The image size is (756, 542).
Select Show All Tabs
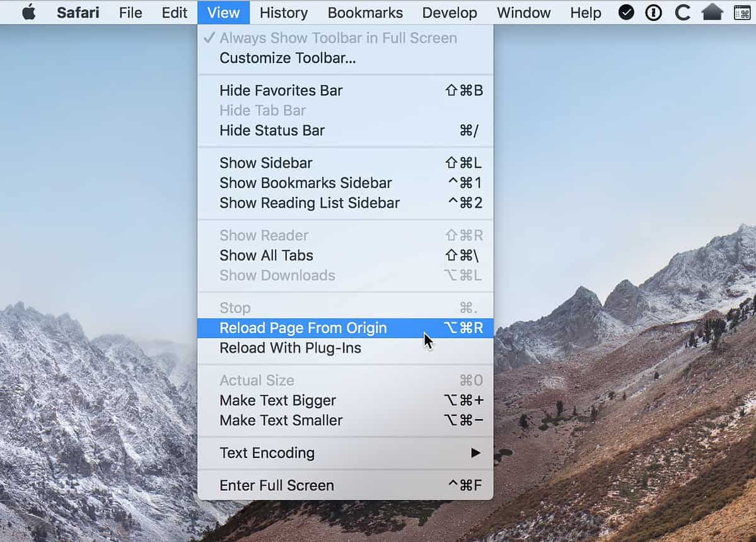pos(266,256)
